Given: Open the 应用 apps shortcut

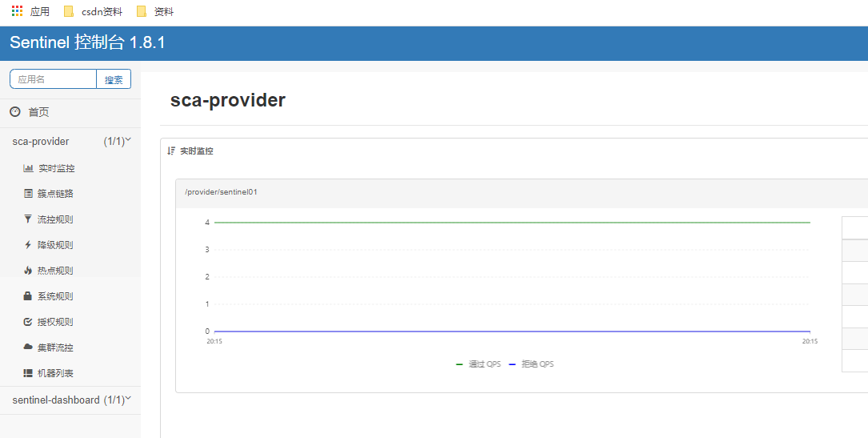Looking at the screenshot, I should coord(30,12).
